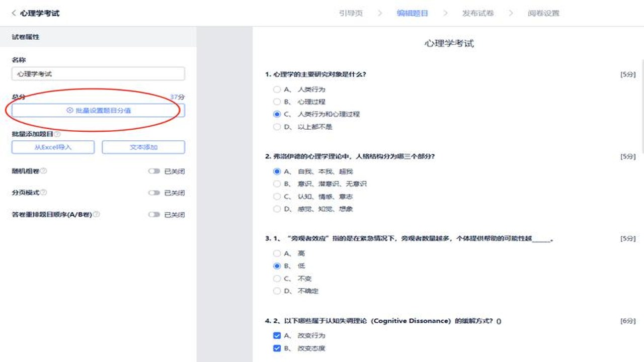
Task: Select option D 以上都不是 in question 1
Action: (x=277, y=127)
